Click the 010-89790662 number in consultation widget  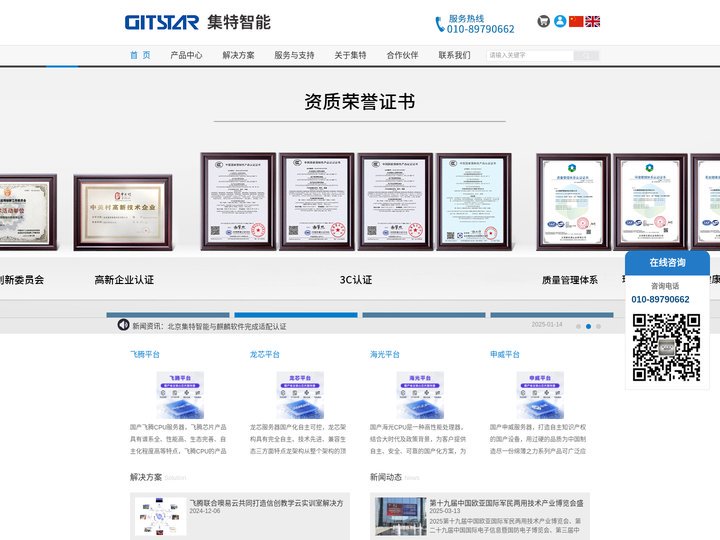pyautogui.click(x=660, y=299)
